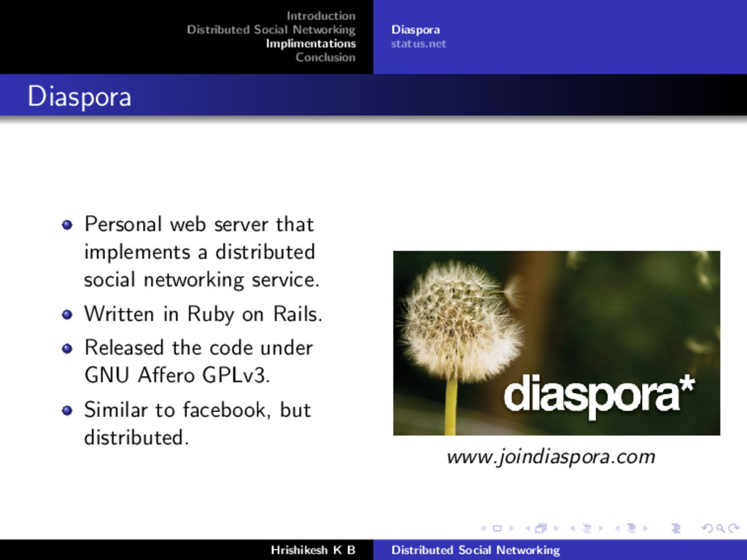The width and height of the screenshot is (747, 560).
Task: Click bullet 'Similar to facebook, but distributed.'
Action: click(x=198, y=424)
